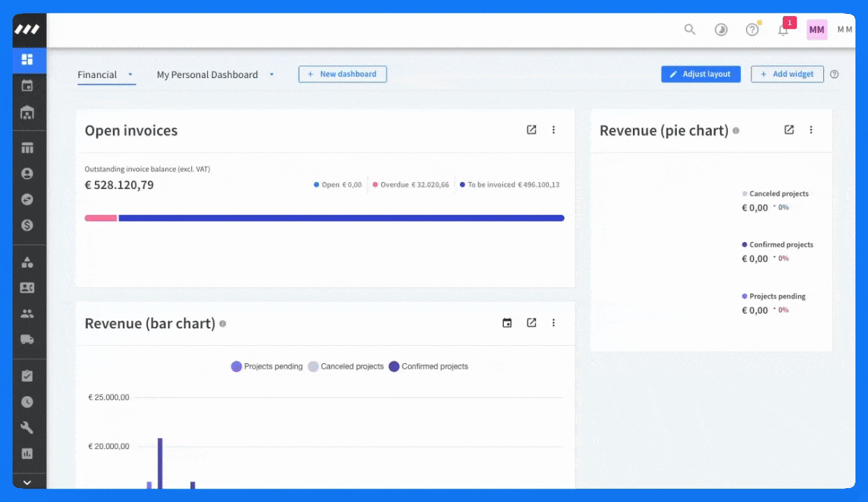Click pink Overdue segment of invoice bar

pyautogui.click(x=100, y=218)
